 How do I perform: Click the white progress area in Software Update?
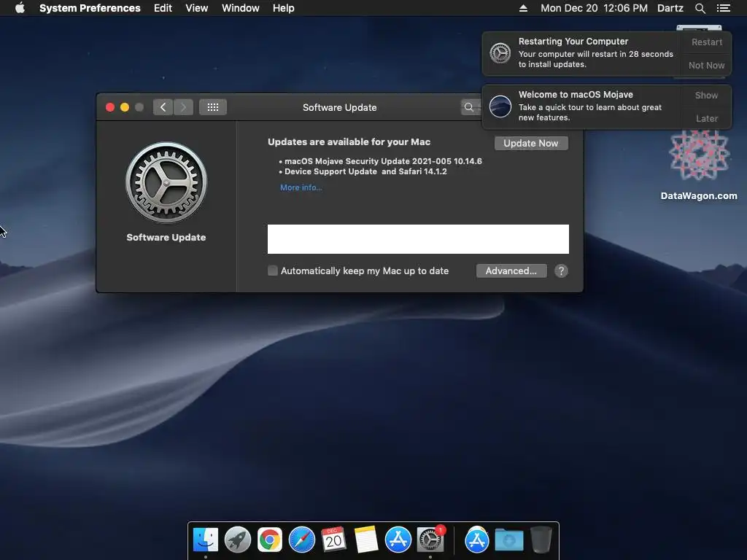pos(418,239)
